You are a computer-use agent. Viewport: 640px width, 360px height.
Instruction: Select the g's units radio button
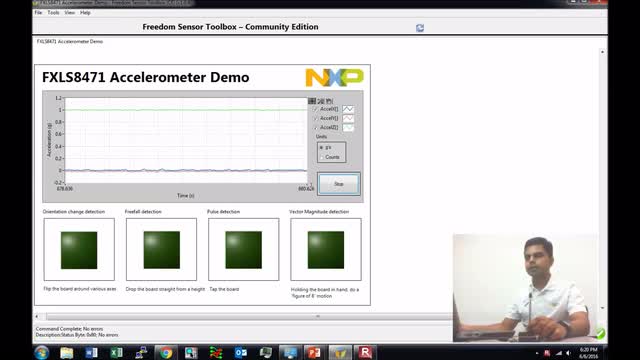322,147
